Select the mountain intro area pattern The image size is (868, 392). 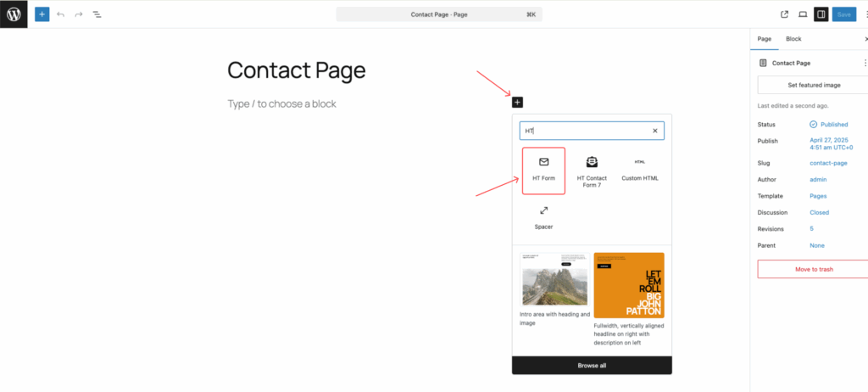point(554,289)
